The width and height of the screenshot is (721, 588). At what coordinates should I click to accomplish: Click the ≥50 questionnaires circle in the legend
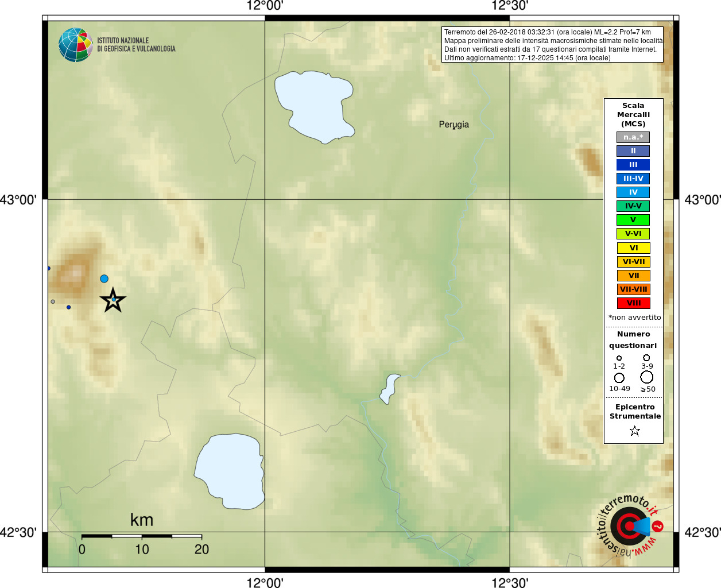pyautogui.click(x=647, y=377)
